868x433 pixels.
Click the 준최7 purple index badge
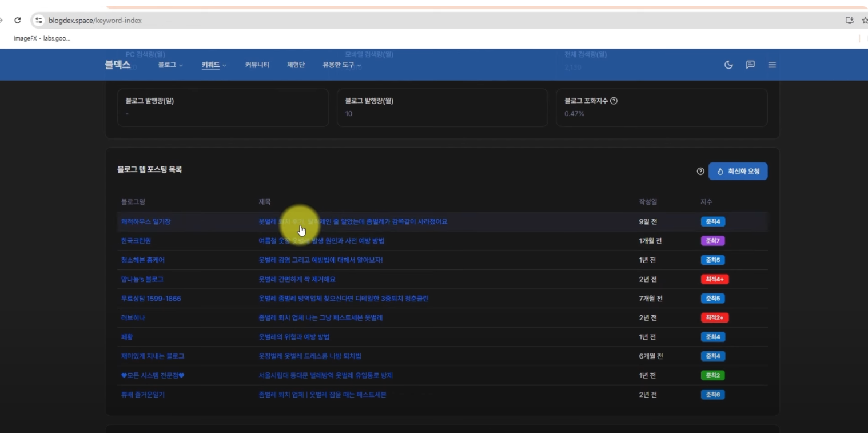pyautogui.click(x=712, y=241)
